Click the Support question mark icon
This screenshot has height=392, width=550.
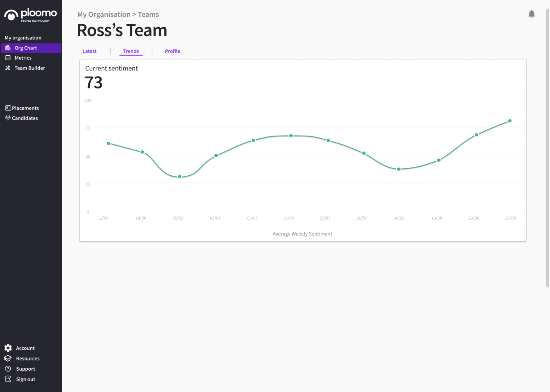click(x=8, y=369)
